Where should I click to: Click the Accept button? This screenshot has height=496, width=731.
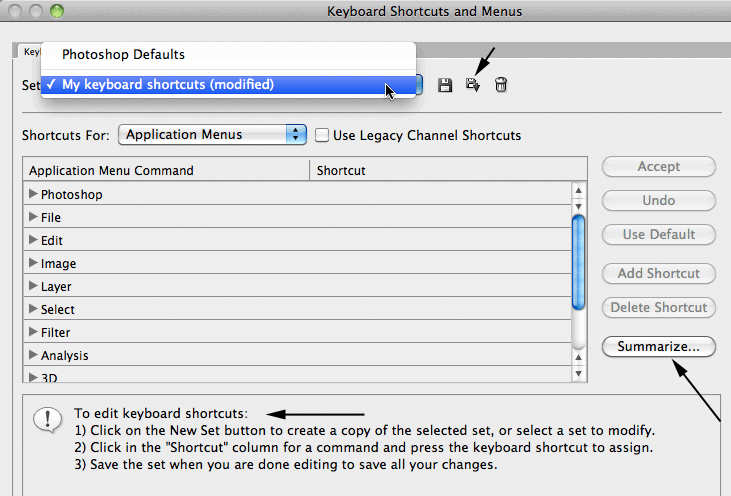(x=659, y=166)
